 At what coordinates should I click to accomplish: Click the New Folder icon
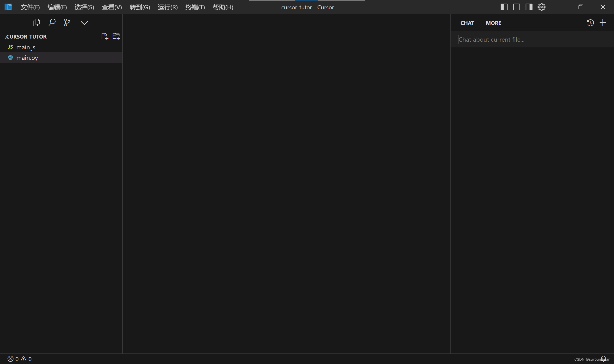click(x=116, y=37)
